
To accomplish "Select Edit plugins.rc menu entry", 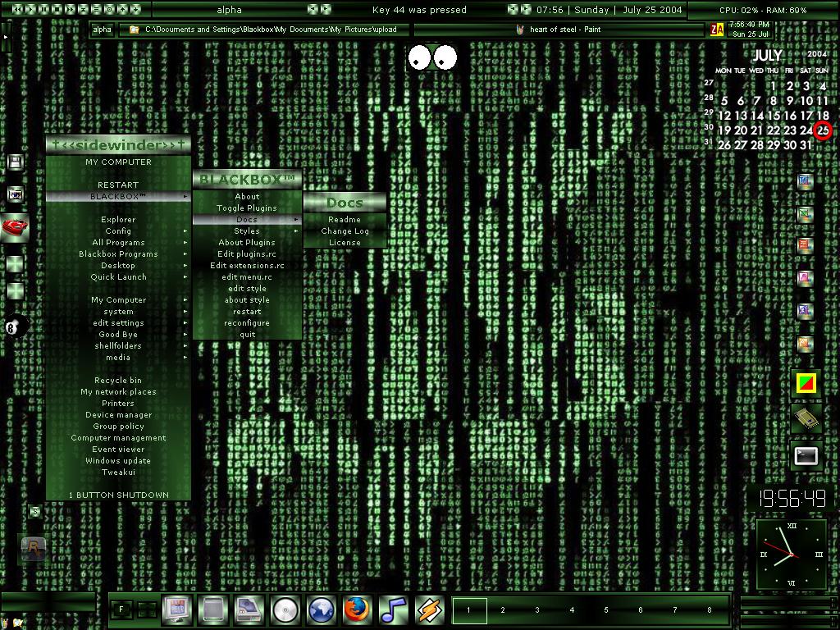I will pos(247,254).
